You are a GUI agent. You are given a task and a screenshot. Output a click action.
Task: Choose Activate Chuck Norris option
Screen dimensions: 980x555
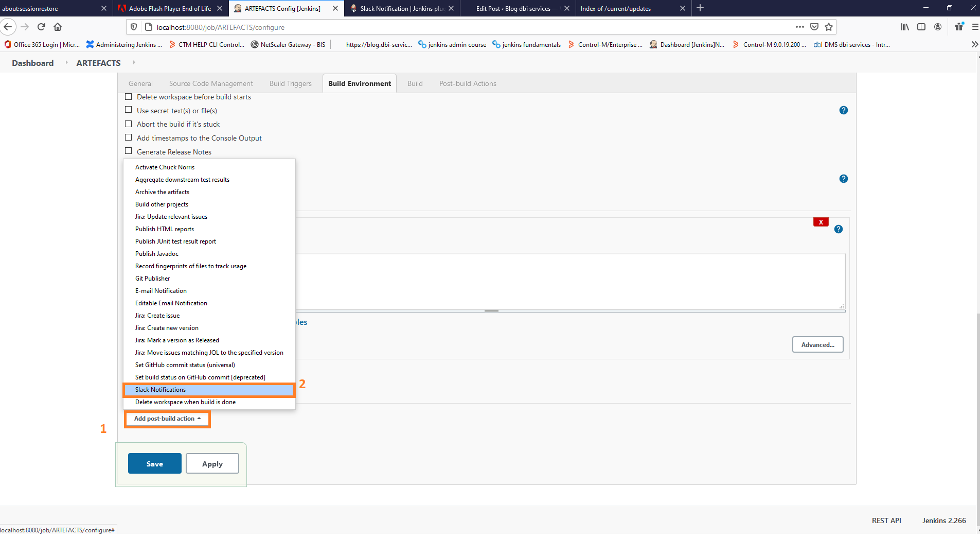click(x=209, y=167)
